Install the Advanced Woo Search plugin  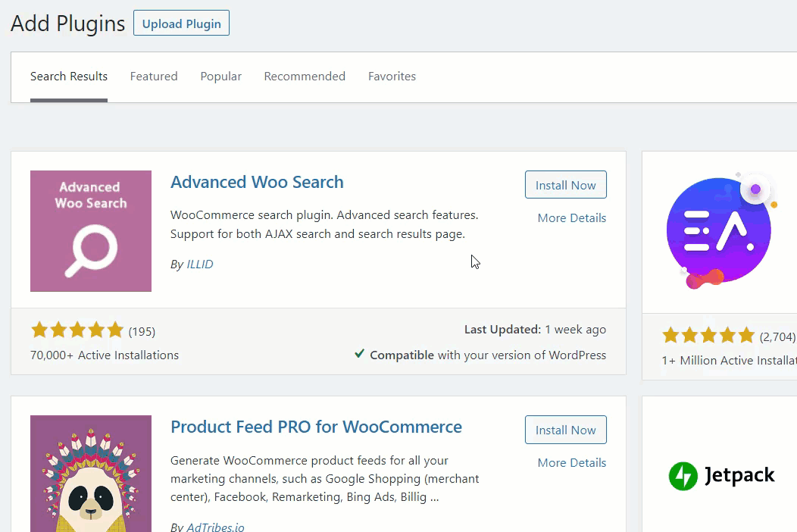[x=566, y=185]
